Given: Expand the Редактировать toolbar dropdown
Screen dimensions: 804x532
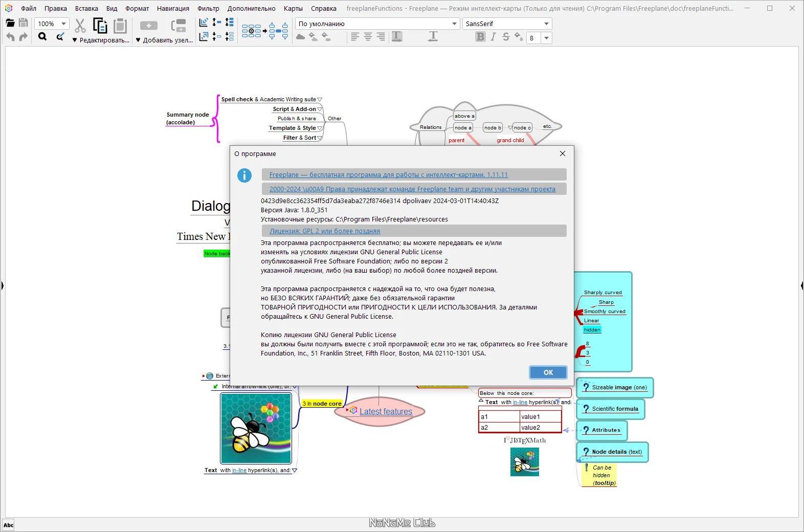Looking at the screenshot, I should [x=101, y=40].
